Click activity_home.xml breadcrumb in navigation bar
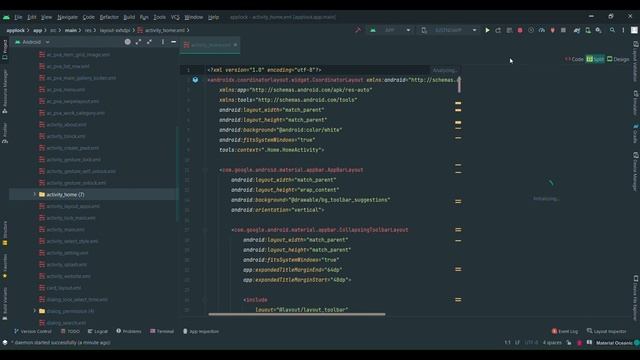The height and width of the screenshot is (360, 640). (161, 30)
